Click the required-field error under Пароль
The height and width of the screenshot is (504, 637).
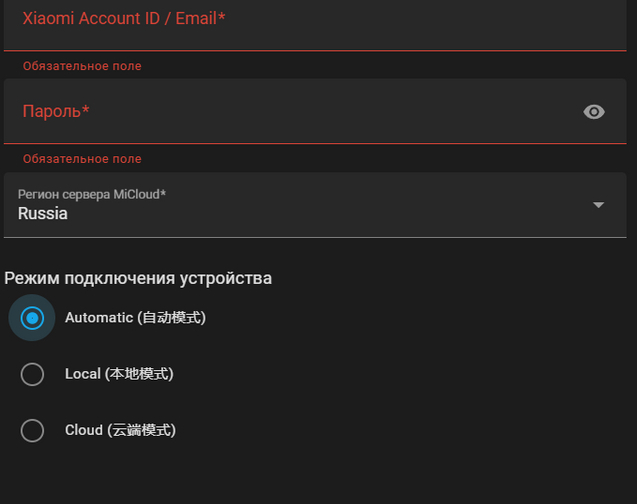82,159
